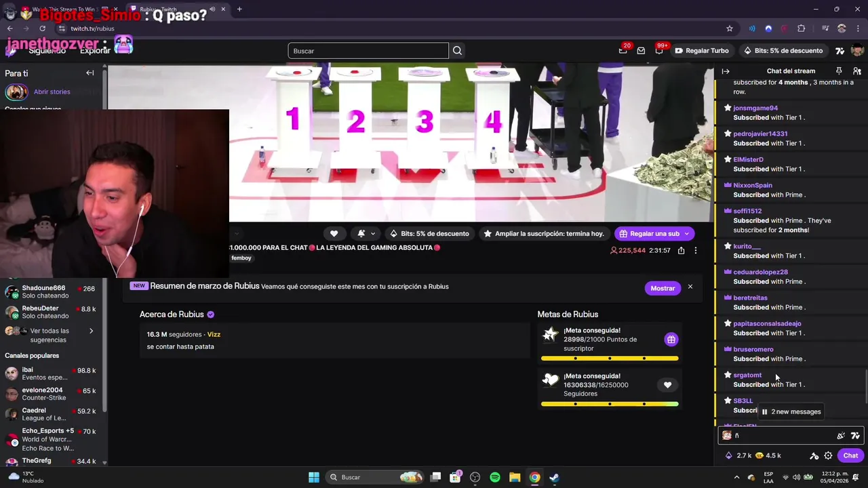Open the Vizz team link
The width and height of the screenshot is (868, 488).
(214, 334)
